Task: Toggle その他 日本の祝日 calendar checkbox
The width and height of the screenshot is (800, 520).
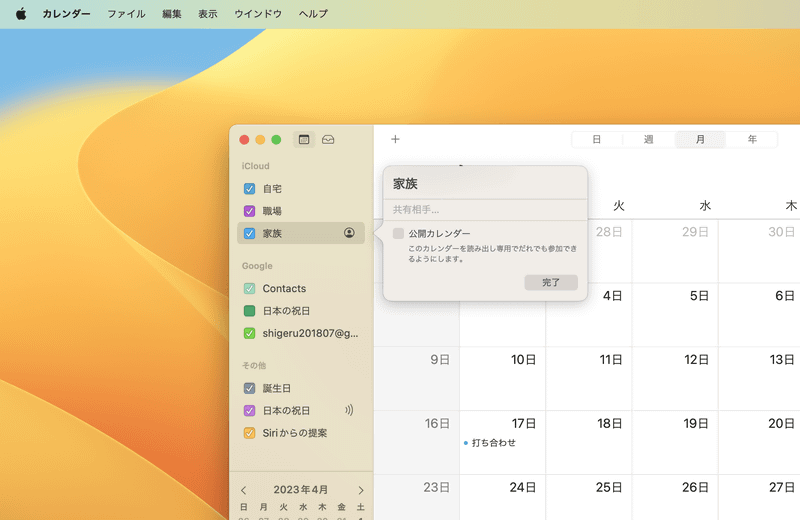Action: click(249, 410)
